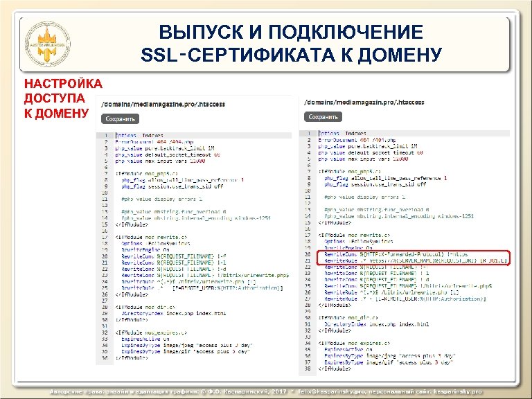Click line 34 '<IfModule mod_expires.c>'
The image size is (532, 399).
click(x=354, y=343)
